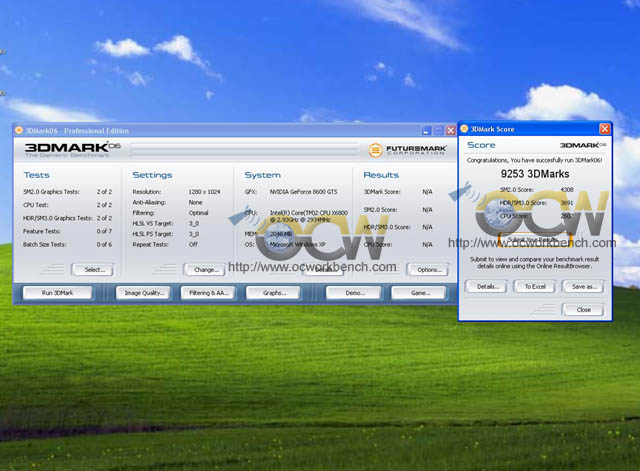The image size is (640, 471).
Task: Click the 9253 3DMarks score text
Action: tap(535, 174)
